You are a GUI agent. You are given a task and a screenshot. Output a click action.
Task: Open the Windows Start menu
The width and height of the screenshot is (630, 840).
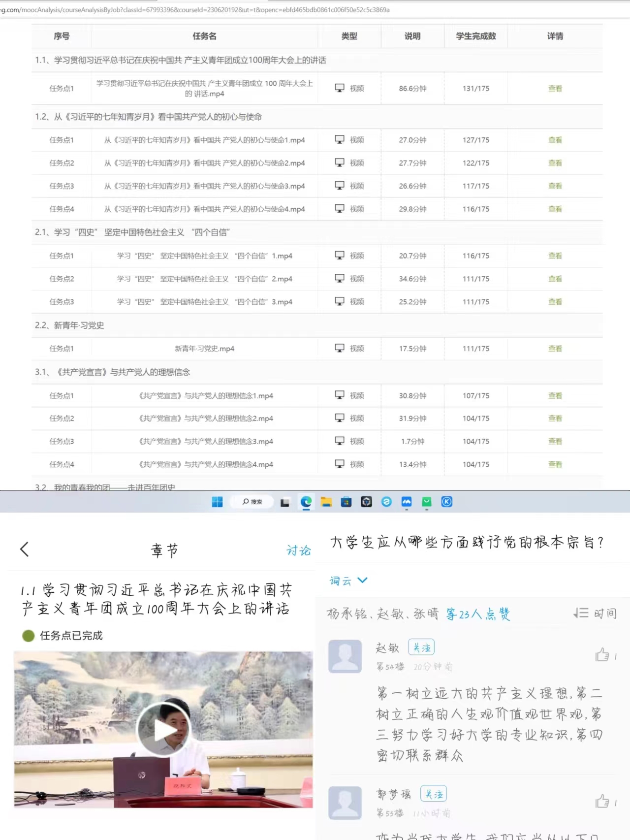pos(217,502)
